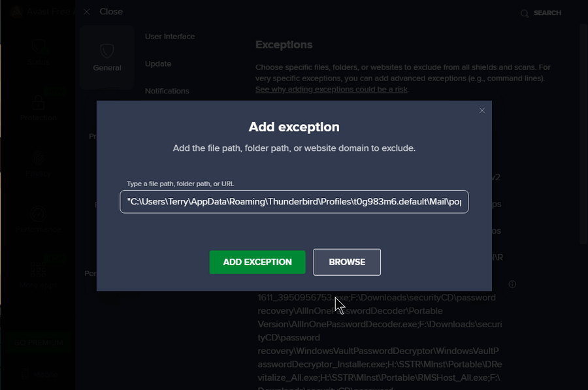Image resolution: width=588 pixels, height=390 pixels.
Task: Close settings using the X icon
Action: tap(87, 12)
